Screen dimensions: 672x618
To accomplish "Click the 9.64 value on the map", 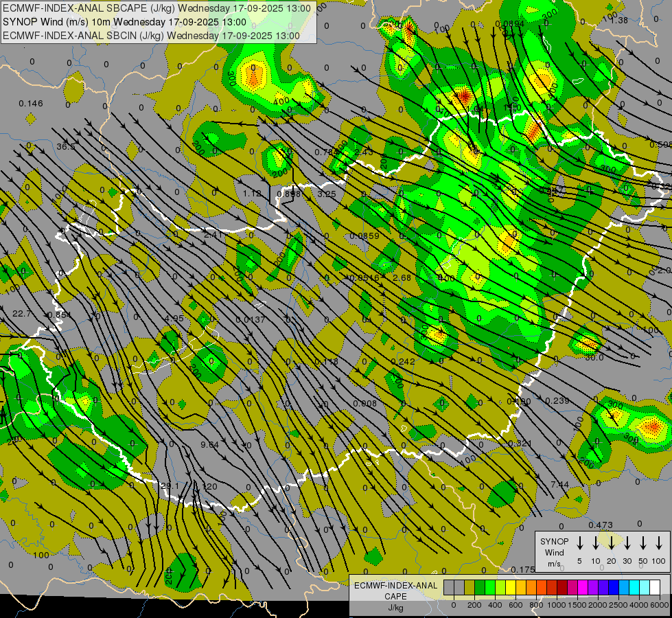I will (x=209, y=444).
